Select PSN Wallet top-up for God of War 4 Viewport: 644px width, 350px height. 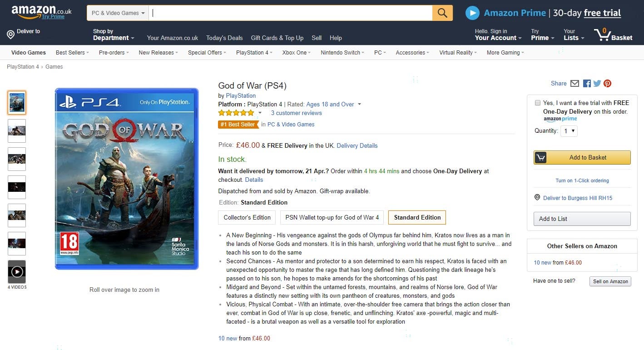[332, 217]
